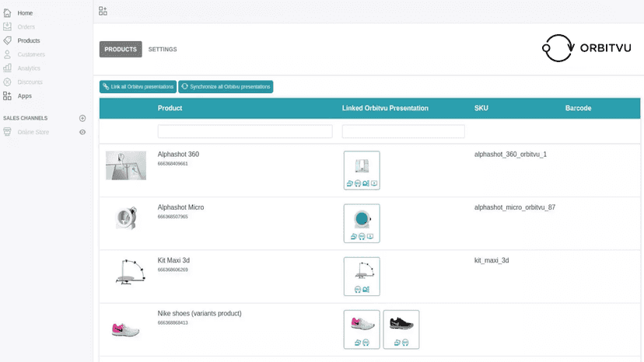
Task: Click Link all Orbitvu presentations button
Action: point(138,86)
